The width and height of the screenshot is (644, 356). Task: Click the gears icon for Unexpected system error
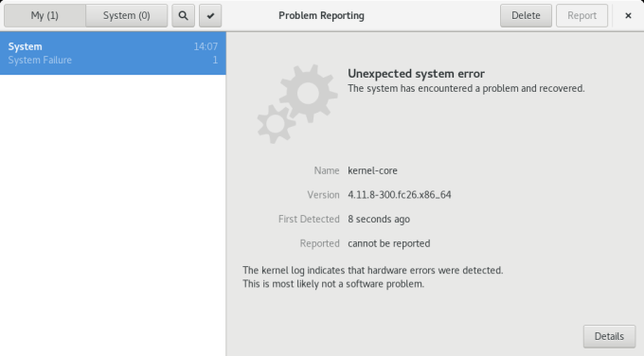pos(297,104)
